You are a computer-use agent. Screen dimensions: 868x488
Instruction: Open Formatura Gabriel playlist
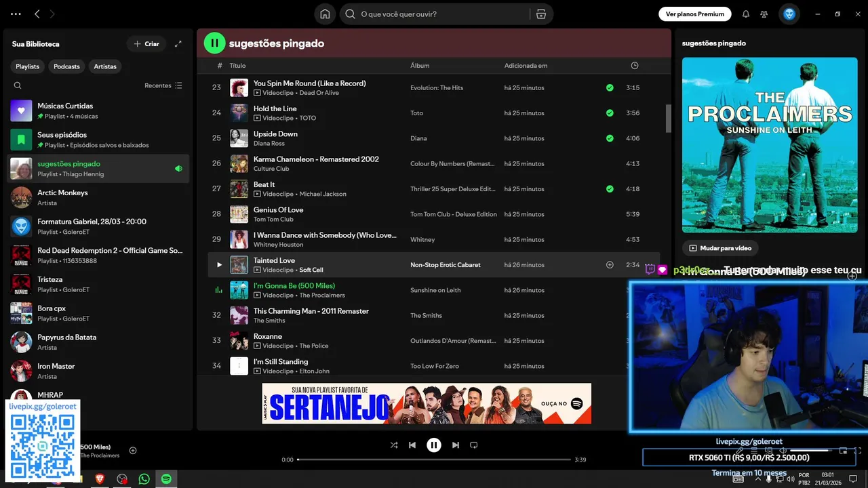point(98,226)
